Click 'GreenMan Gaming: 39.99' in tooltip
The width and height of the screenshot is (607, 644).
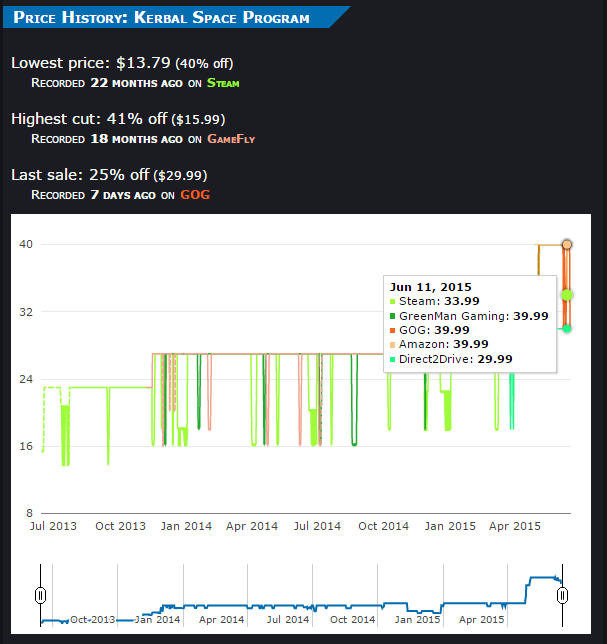coord(474,316)
